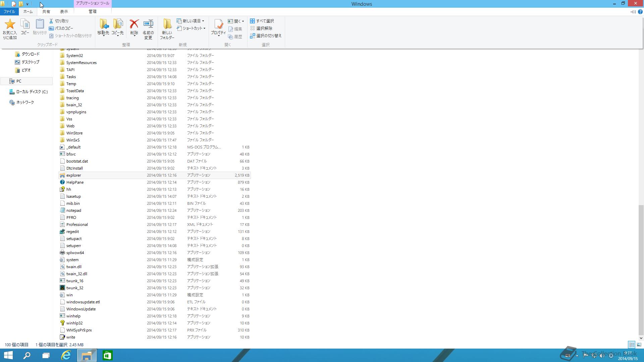The image size is (644, 362).
Task: Click the ribbon help question mark icon
Action: (640, 12)
